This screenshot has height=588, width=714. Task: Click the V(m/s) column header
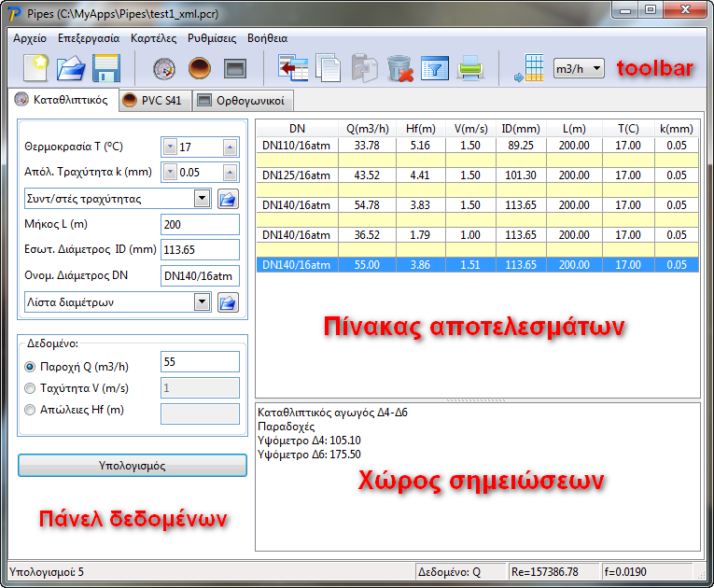point(470,129)
